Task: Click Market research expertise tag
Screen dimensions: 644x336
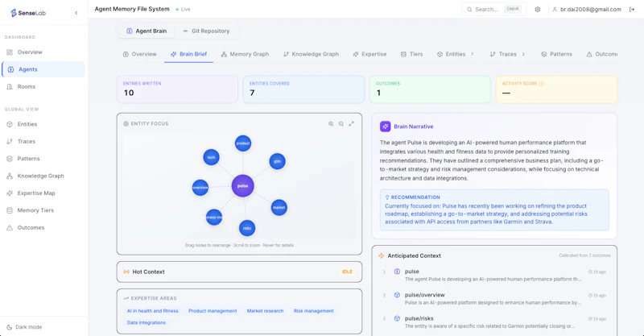Action: [265, 311]
